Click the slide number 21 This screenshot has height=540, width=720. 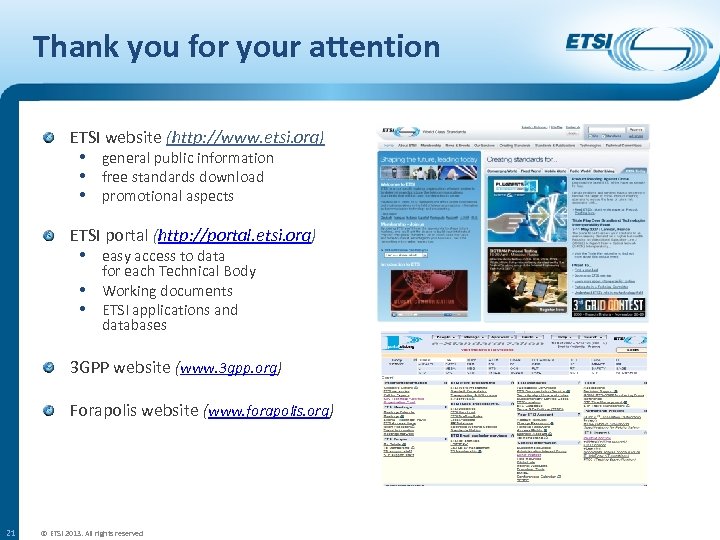click(x=11, y=533)
